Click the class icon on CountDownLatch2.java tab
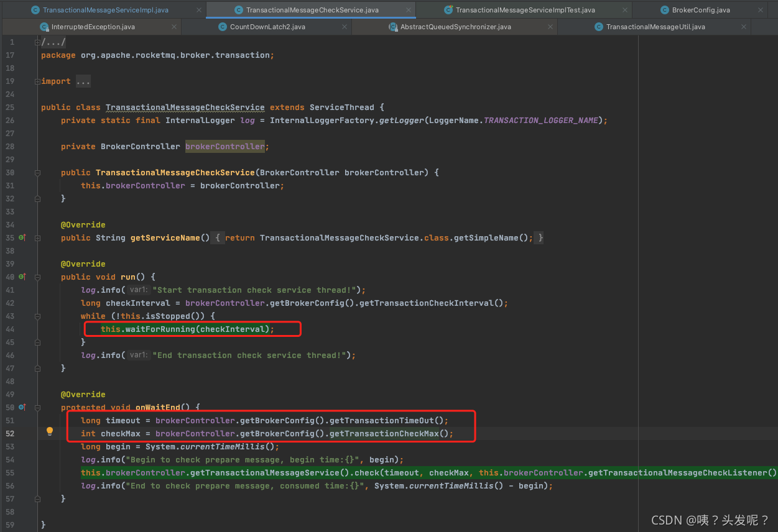This screenshot has height=532, width=778. click(223, 27)
